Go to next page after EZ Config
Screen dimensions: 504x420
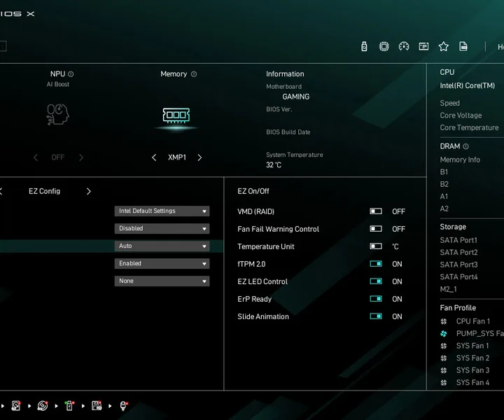tap(89, 192)
